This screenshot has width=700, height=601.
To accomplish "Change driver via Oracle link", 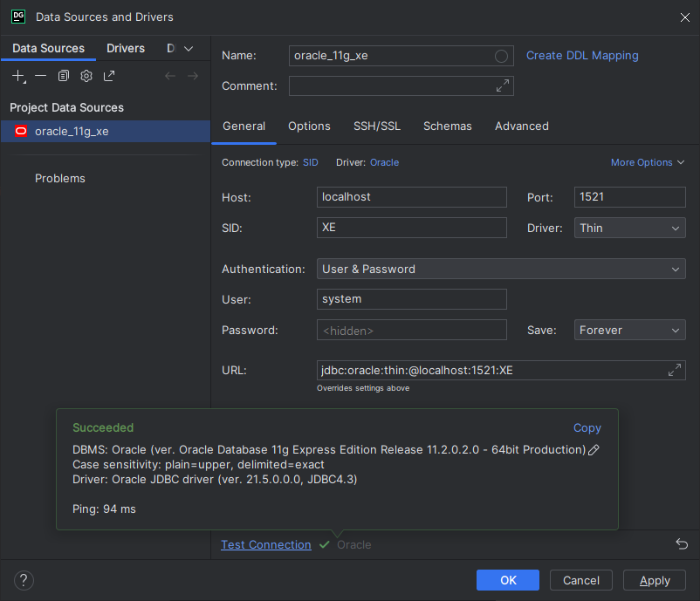I will 384,162.
